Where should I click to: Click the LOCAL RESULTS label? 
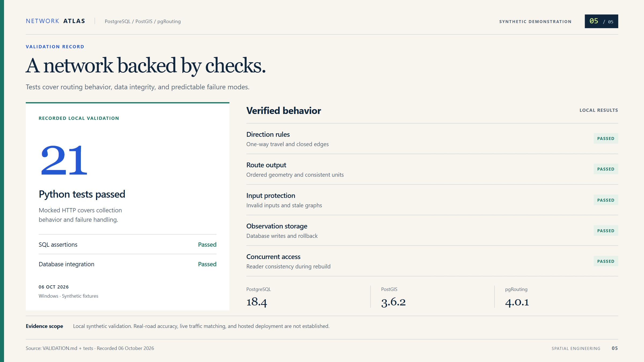point(599,110)
